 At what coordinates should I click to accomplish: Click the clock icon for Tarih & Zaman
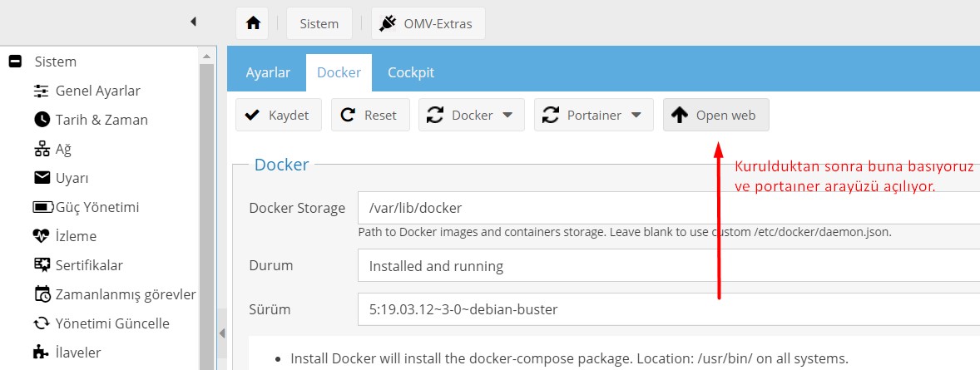pyautogui.click(x=42, y=120)
